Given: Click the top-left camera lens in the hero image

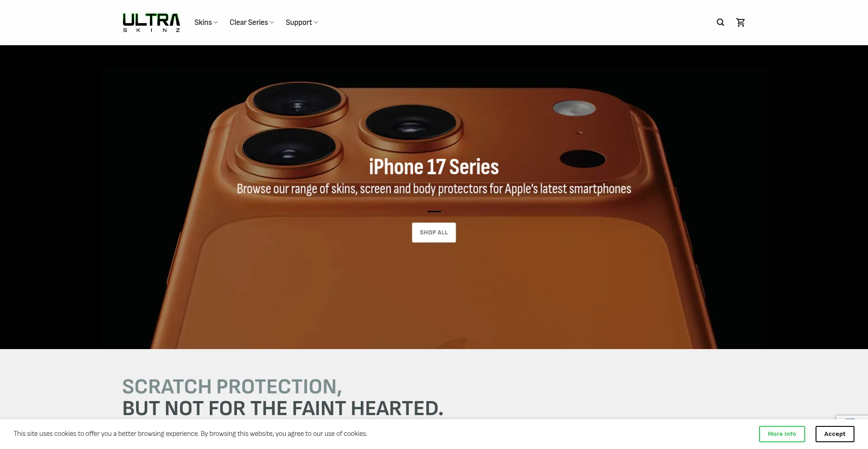Looking at the screenshot, I should (x=297, y=100).
